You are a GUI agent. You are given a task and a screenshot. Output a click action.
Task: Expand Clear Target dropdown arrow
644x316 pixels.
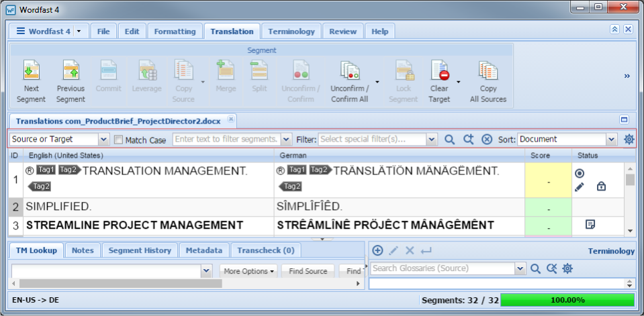(459, 82)
